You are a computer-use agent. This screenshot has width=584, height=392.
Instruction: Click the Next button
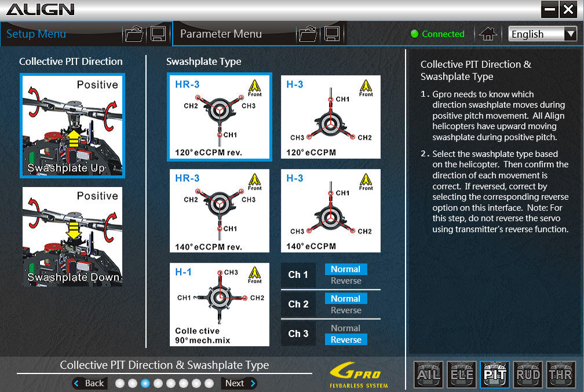(x=239, y=383)
